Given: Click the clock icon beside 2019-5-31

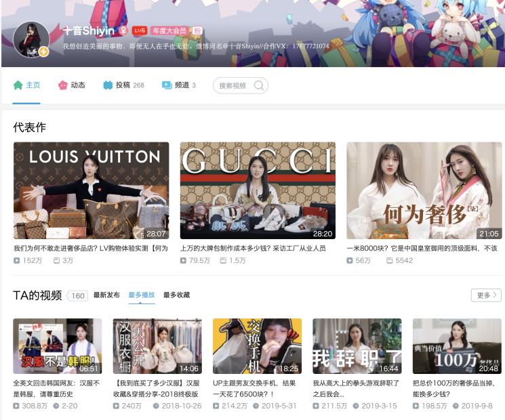Looking at the screenshot, I should [256, 406].
